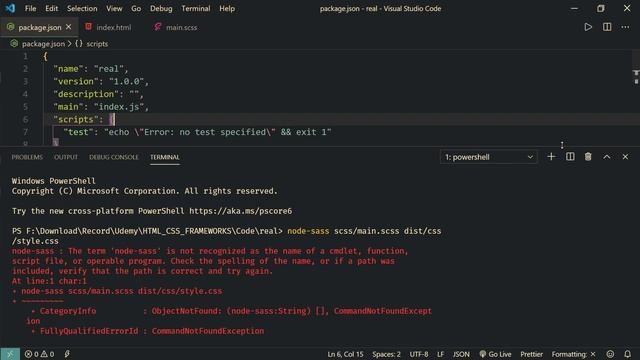Select the Terminal panel tab

(x=164, y=157)
